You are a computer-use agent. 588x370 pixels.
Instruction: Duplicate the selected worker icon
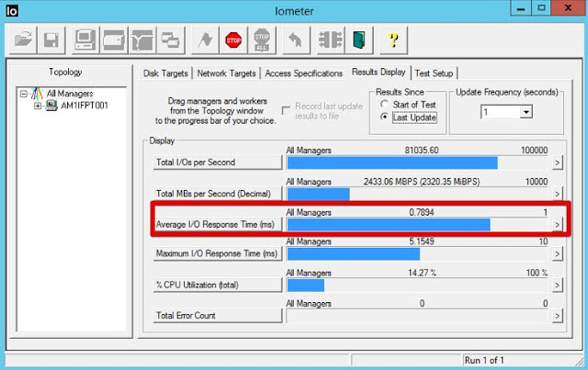pos(171,39)
